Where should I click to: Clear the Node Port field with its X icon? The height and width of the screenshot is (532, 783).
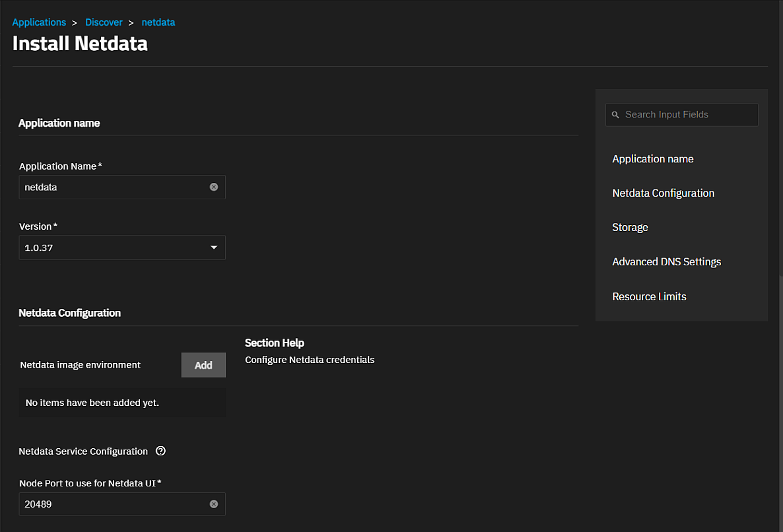click(214, 504)
